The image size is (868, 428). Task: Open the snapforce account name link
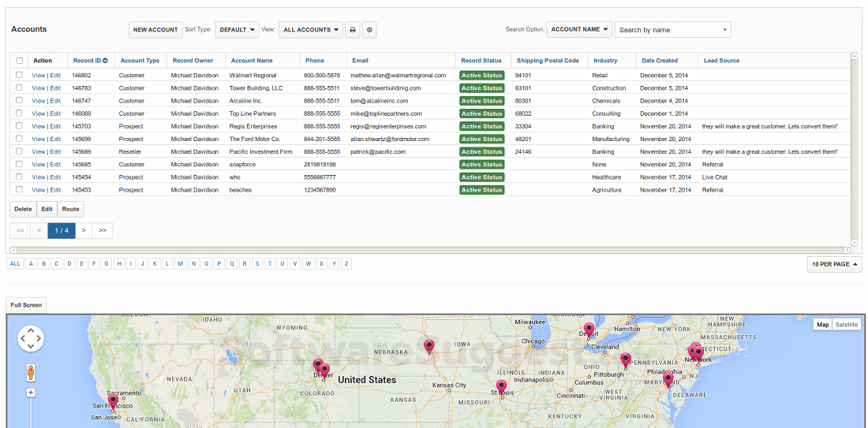(x=242, y=165)
